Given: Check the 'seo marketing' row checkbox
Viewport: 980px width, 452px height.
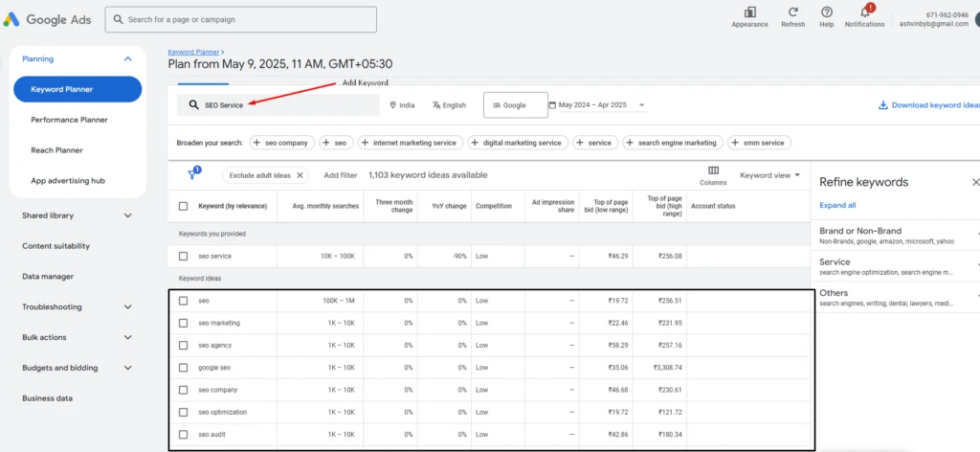Looking at the screenshot, I should (183, 324).
